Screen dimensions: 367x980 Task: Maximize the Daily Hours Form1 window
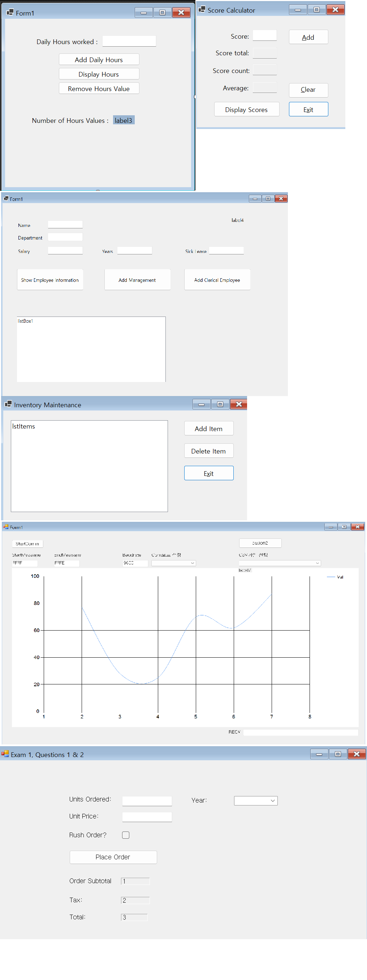pyautogui.click(x=163, y=13)
